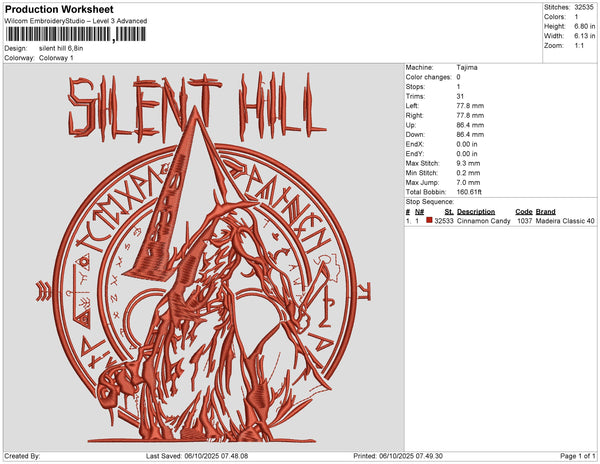Click the Production Worksheet title
The width and height of the screenshot is (600, 464).
tap(59, 9)
